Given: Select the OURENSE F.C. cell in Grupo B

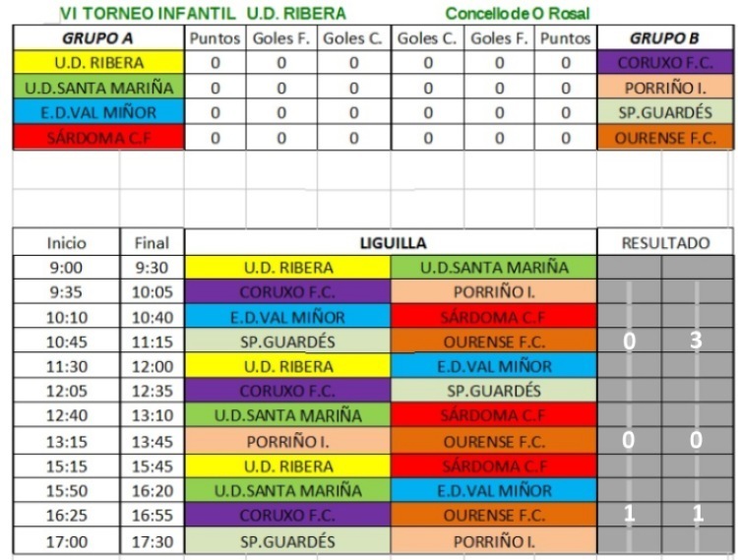Looking at the screenshot, I should [665, 138].
